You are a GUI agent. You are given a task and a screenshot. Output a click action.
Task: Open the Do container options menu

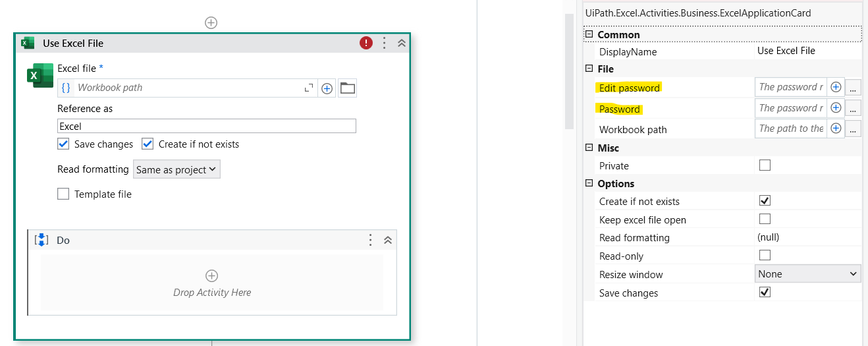coord(371,240)
